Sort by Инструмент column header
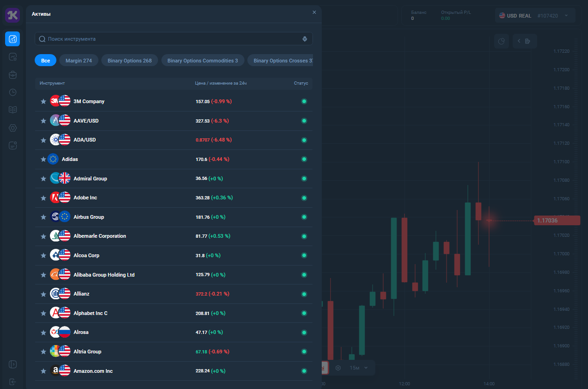Screen dimensions: 588x389 pyautogui.click(x=52, y=83)
